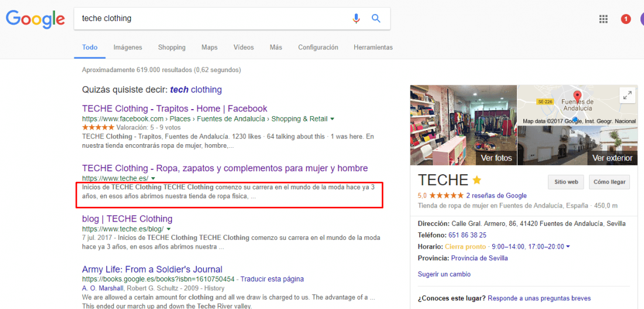Screen dimensions: 644x309
Task: Click 'Sugerir un cambio' link
Action: [444, 274]
